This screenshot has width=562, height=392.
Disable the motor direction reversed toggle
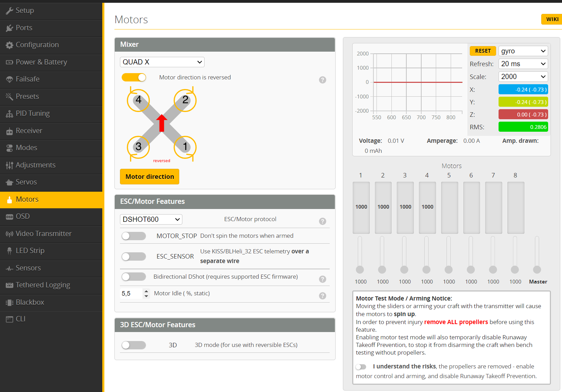pos(134,78)
